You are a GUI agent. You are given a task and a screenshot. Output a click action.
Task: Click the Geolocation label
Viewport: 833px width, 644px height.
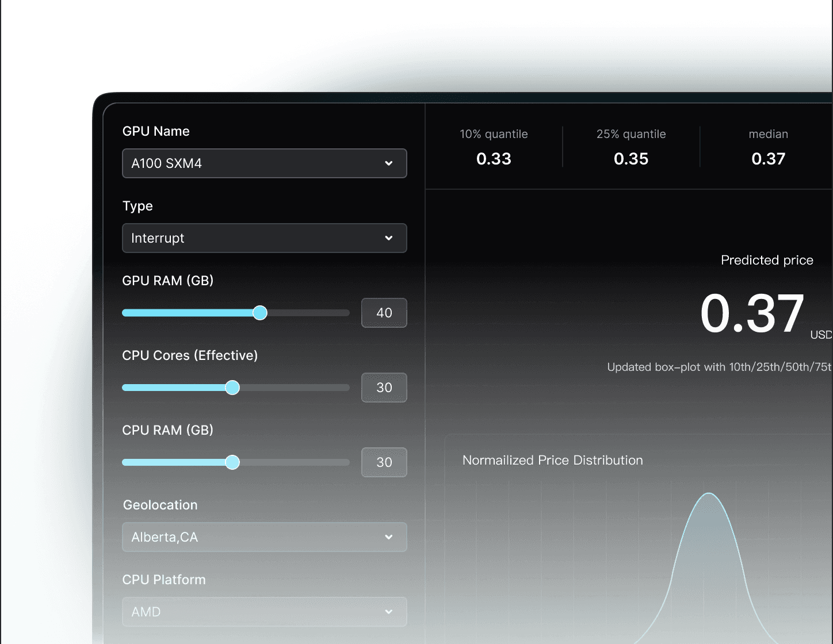[x=161, y=505]
